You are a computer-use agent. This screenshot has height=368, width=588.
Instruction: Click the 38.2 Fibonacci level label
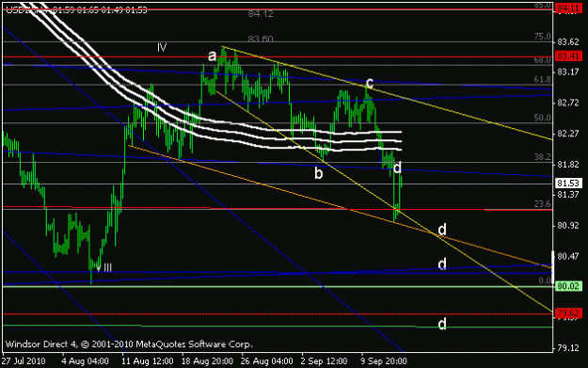(542, 157)
